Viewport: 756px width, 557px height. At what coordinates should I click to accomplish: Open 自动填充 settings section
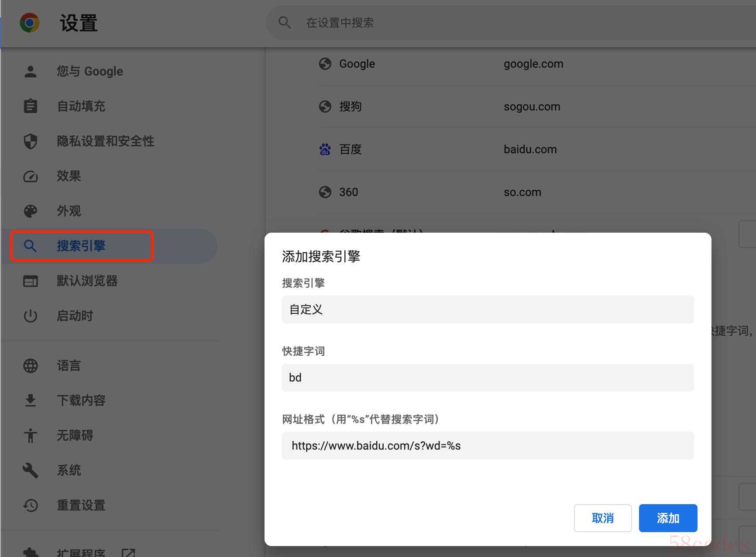click(81, 106)
